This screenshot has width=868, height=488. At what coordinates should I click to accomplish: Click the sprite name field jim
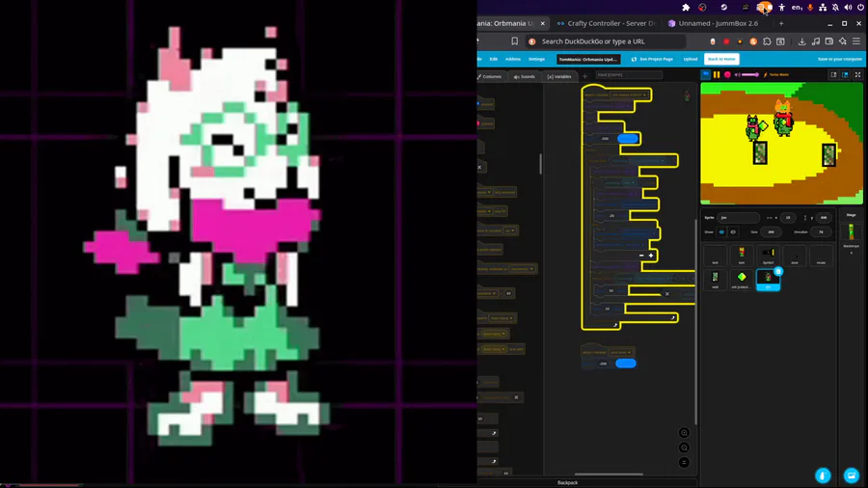(738, 217)
